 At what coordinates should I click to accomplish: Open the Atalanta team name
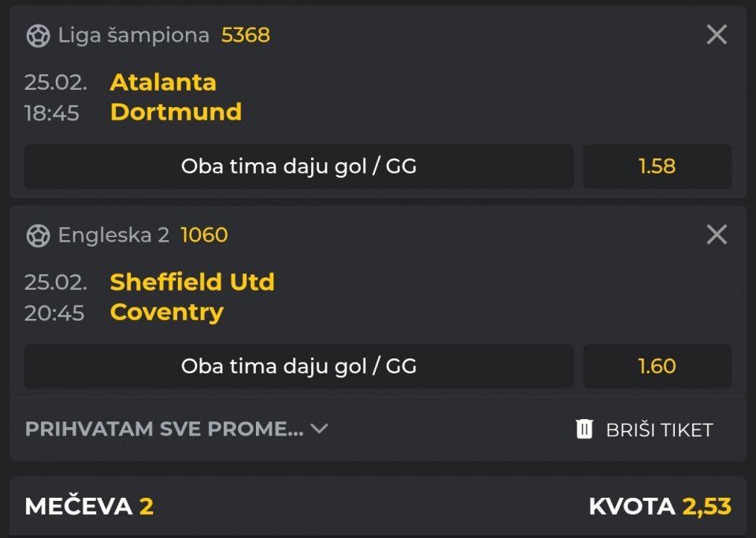(x=163, y=82)
